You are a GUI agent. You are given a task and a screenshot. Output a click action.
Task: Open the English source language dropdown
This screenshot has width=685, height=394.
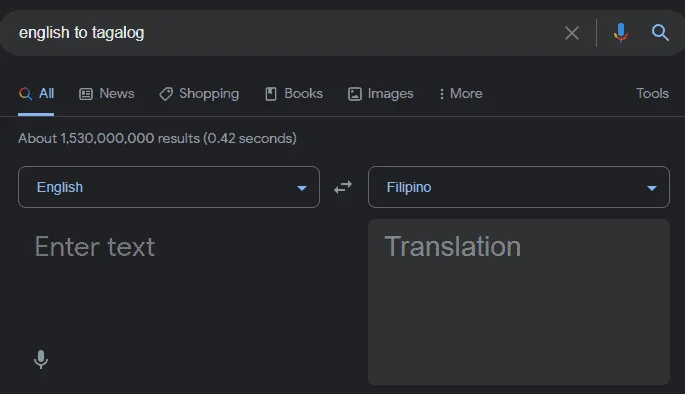click(x=169, y=187)
